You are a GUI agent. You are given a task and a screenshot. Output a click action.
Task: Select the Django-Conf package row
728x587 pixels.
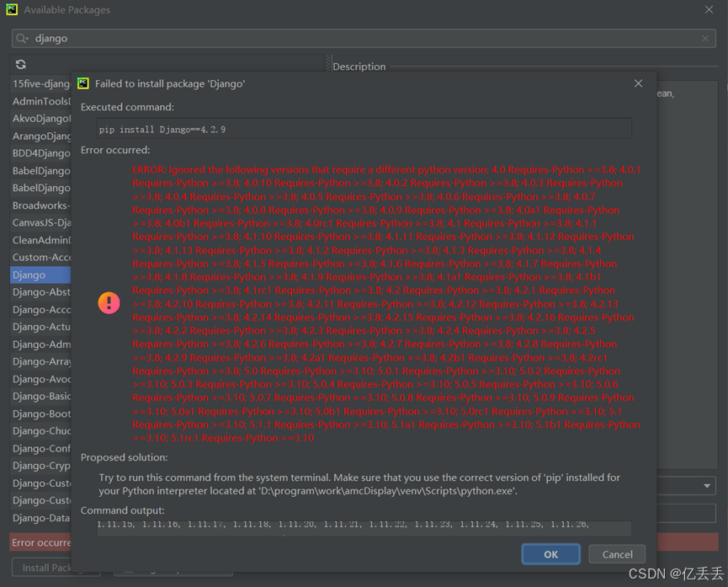pyautogui.click(x=41, y=449)
